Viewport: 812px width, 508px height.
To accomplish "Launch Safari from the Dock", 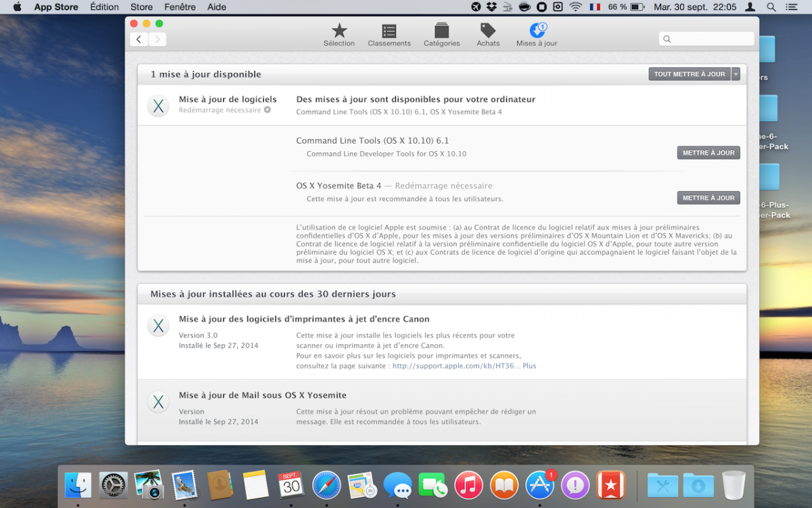I will 326,486.
